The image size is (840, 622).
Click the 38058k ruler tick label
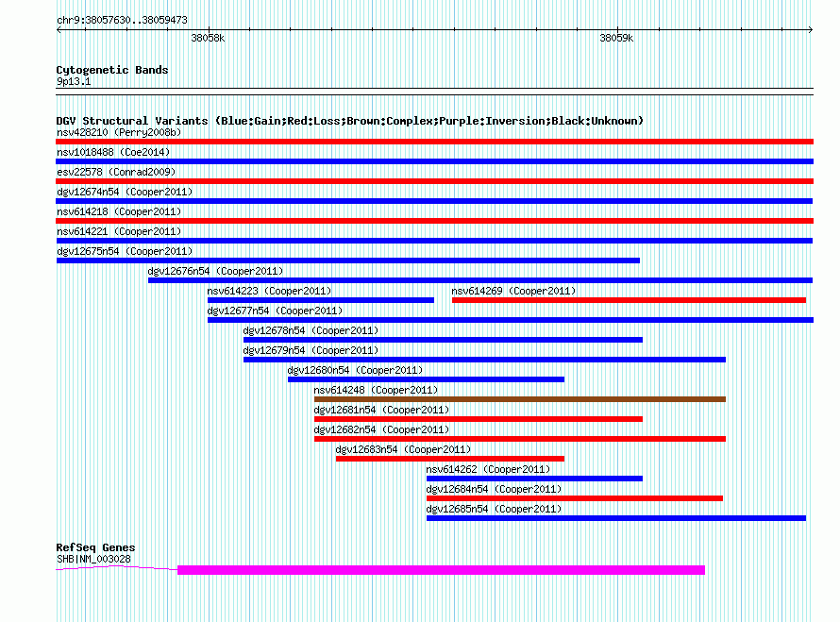pyautogui.click(x=208, y=38)
